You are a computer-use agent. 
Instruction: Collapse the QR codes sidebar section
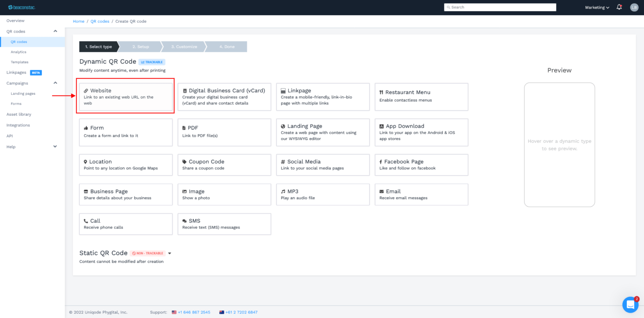click(55, 31)
